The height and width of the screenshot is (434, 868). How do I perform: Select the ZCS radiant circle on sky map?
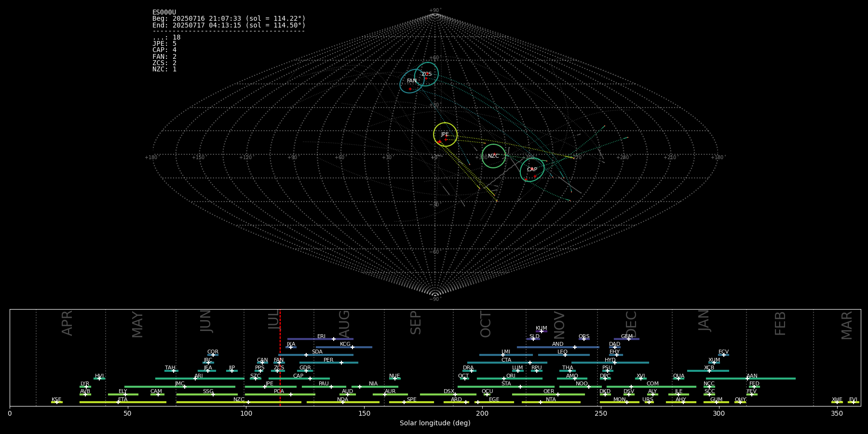pos(426,74)
